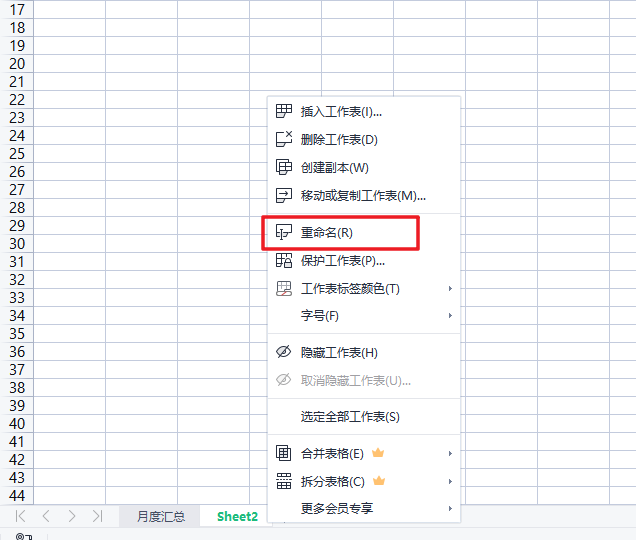The image size is (636, 540).
Task: Click the Delete Worksheet icon
Action: tap(284, 139)
